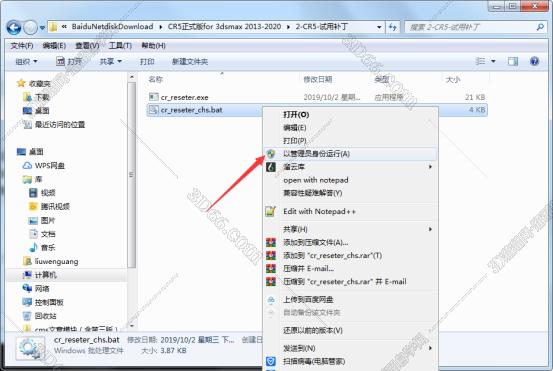The image size is (553, 371).
Task: Open the 查看(V) menu
Action: [87, 45]
